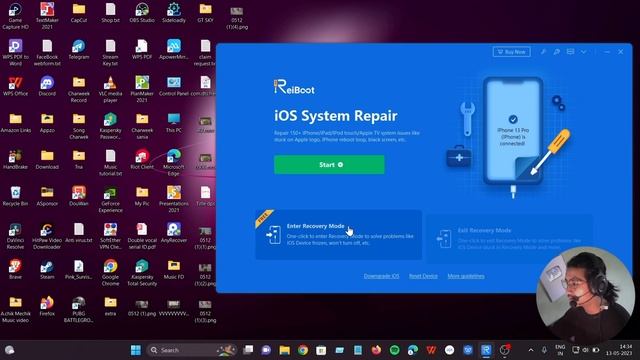640x360 pixels.
Task: Select the DaVinci Resolve desktop icon
Action: (x=16, y=236)
